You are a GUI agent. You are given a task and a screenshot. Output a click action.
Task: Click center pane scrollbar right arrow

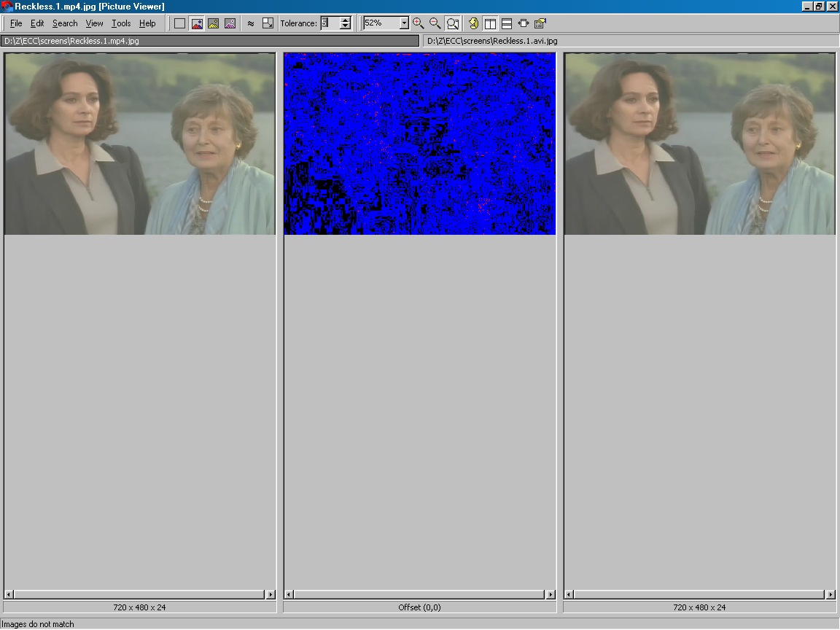point(551,594)
